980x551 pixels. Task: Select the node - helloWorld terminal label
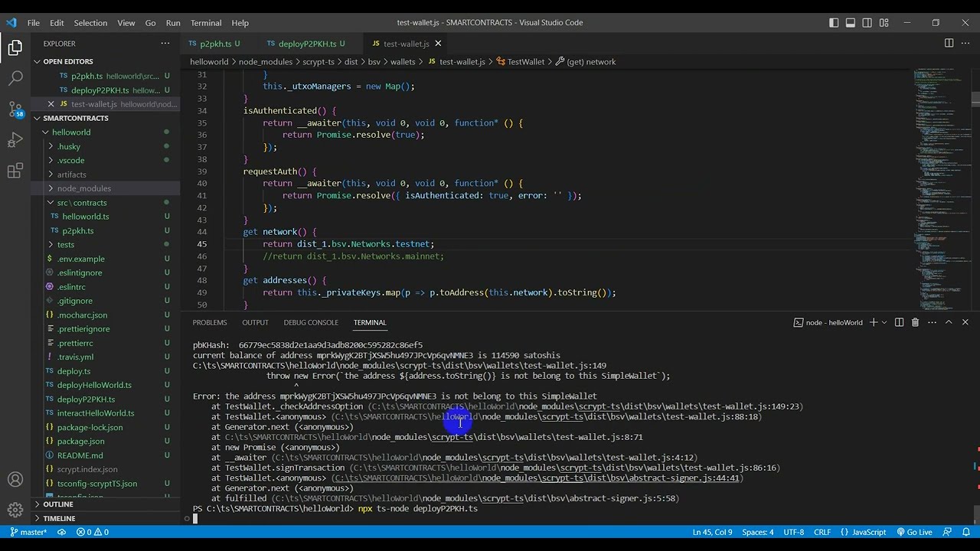(827, 322)
